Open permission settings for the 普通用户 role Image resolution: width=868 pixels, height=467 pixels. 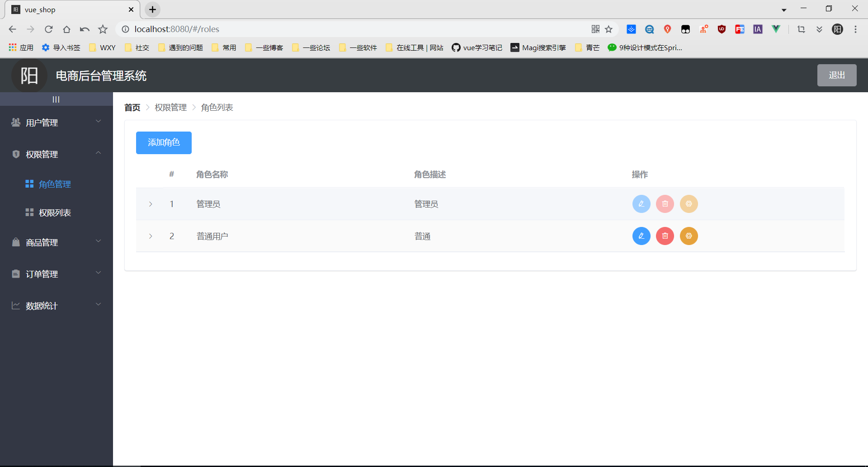click(689, 236)
